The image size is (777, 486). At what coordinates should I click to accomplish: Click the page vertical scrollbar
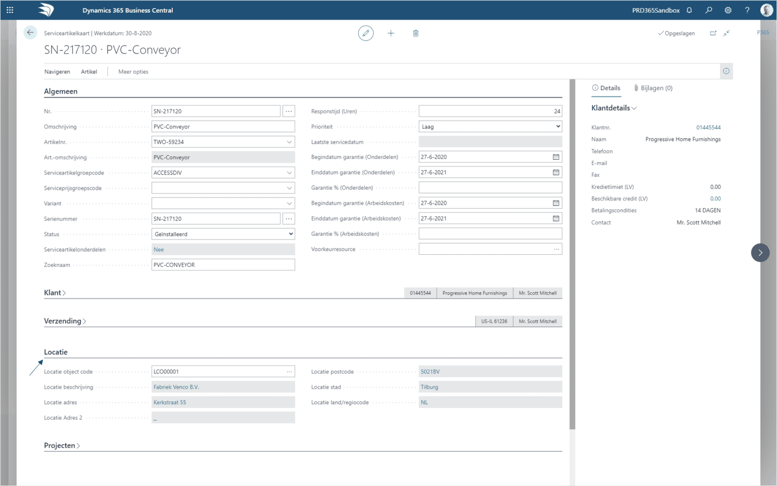(572, 254)
